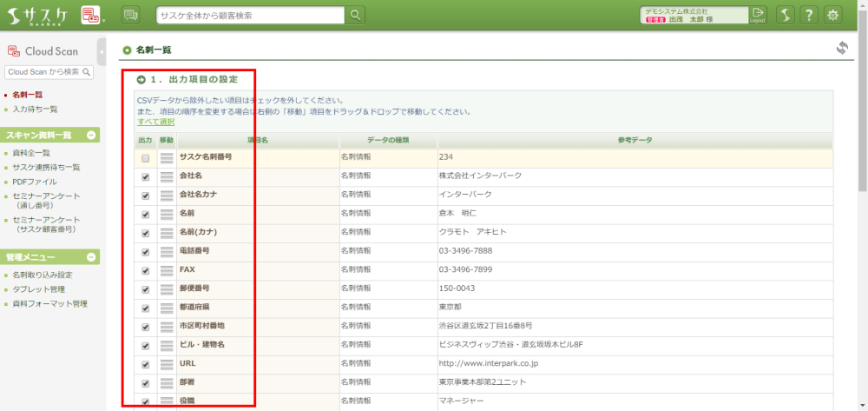The image size is (868, 411).
Task: Collapse the スキャン資料一覧 sidebar section
Action: (x=91, y=135)
